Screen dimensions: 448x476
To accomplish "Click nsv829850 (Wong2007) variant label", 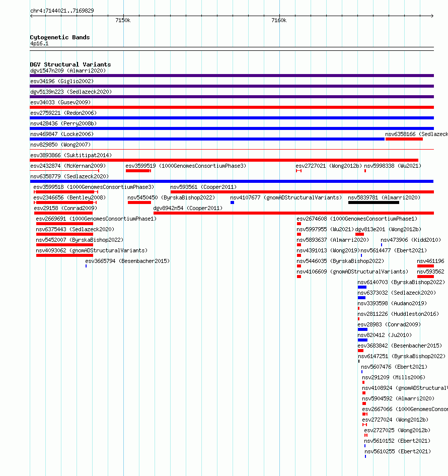I will [x=60, y=145].
